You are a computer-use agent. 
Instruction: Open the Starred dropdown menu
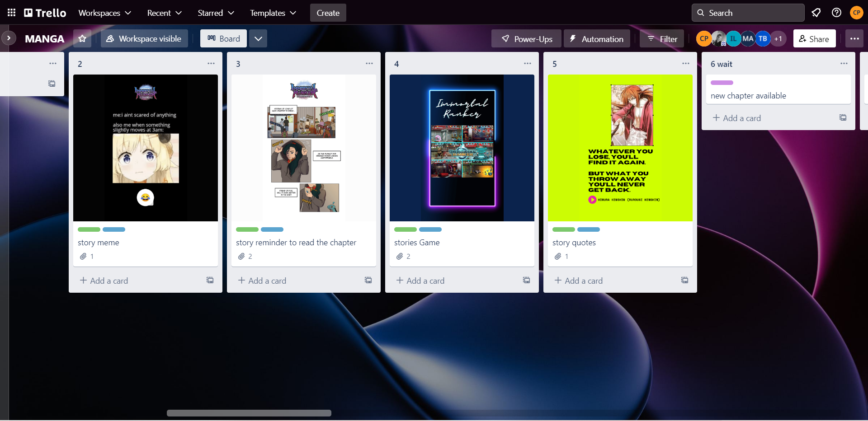point(216,13)
